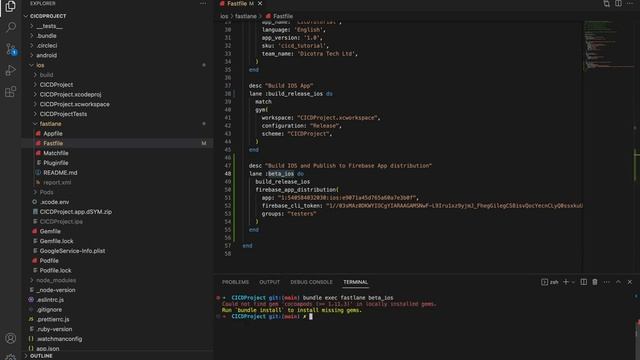Open editor more actions ellipsis
Image resolution: width=640 pixels, height=360 pixels.
coord(630,4)
